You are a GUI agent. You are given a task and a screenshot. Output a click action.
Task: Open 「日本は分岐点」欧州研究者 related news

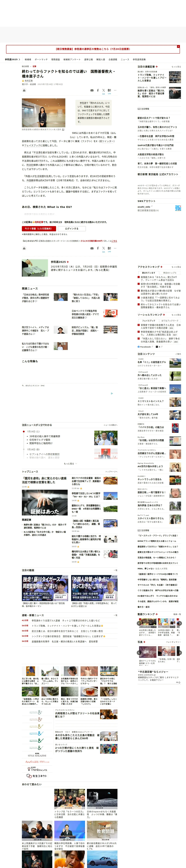(35, 298)
